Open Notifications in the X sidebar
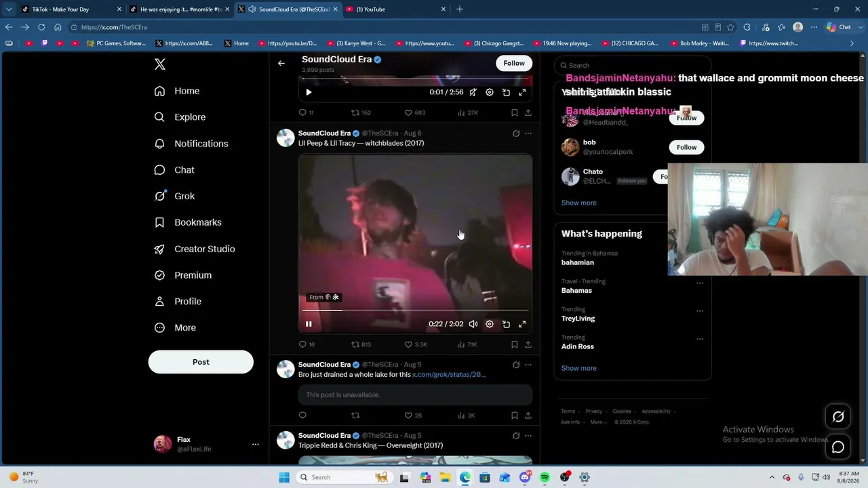This screenshot has width=868, height=488. pyautogui.click(x=191, y=144)
